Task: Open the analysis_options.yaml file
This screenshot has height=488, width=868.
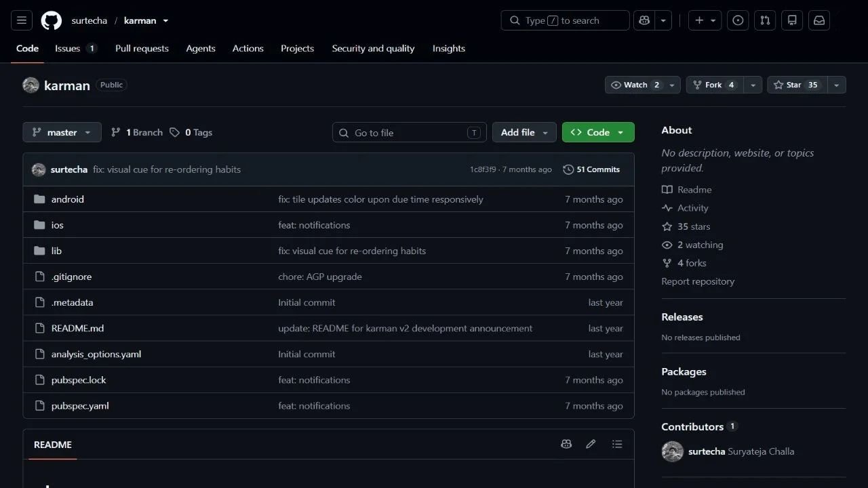Action: click(x=96, y=354)
